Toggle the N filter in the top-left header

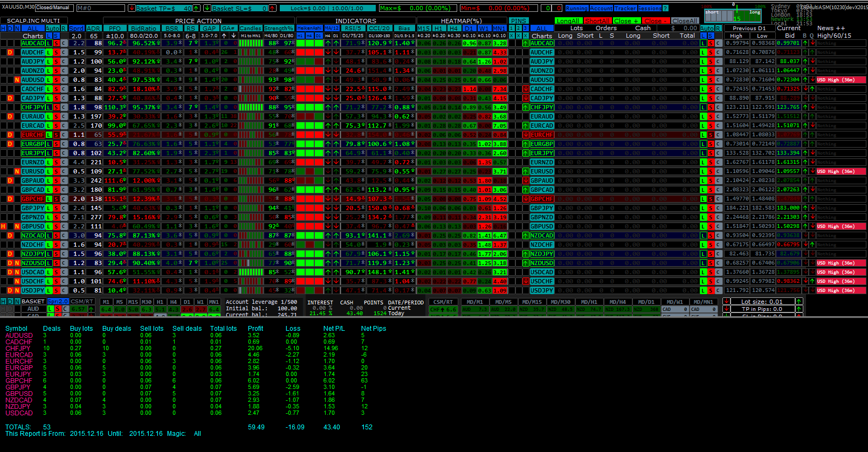(x=17, y=28)
